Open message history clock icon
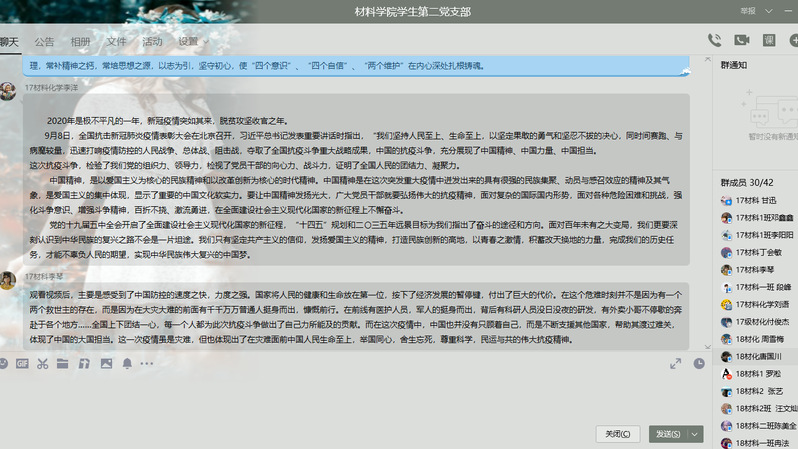 pyautogui.click(x=699, y=363)
